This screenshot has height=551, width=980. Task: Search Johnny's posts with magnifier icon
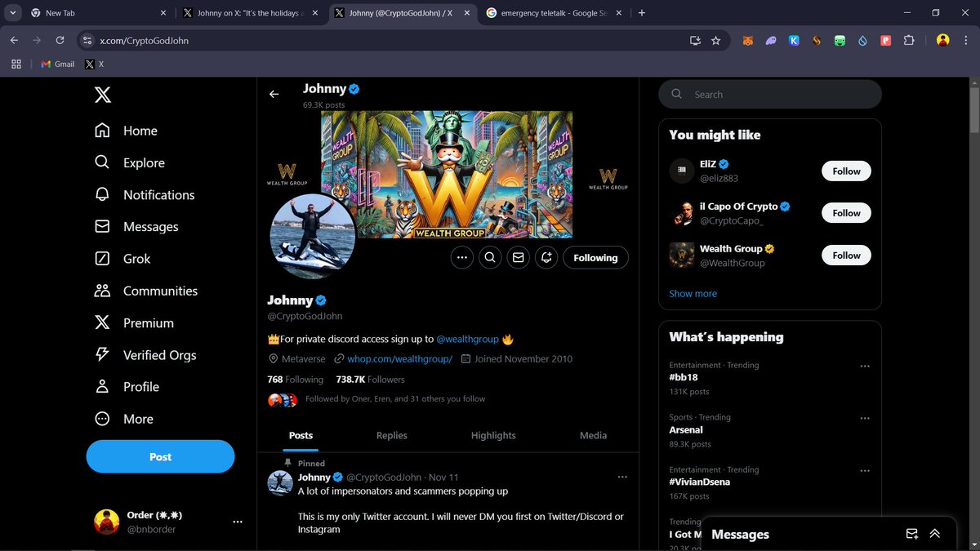click(490, 257)
